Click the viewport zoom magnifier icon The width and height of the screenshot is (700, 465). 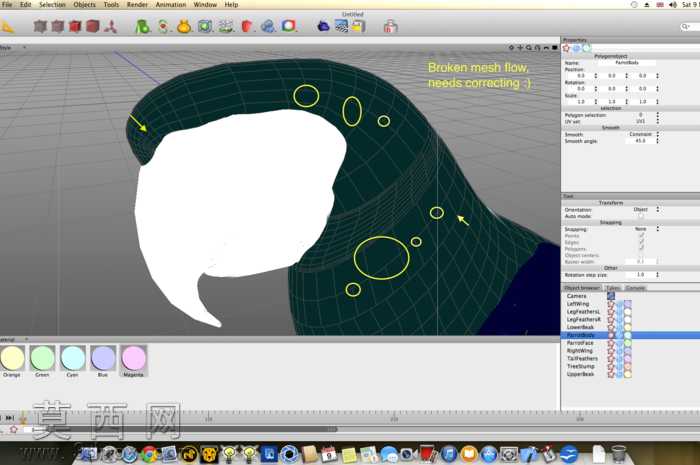pos(529,47)
